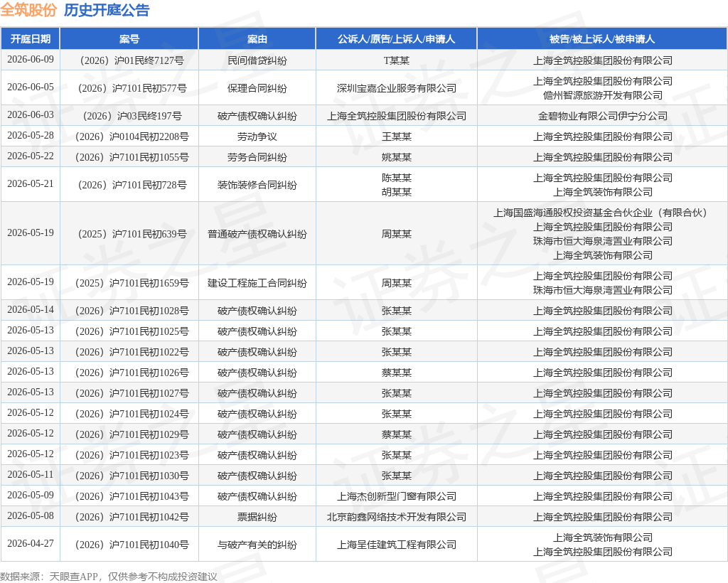Image resolution: width=728 pixels, height=583 pixels.
Task: Click the 案由 column header
Action: [x=257, y=39]
